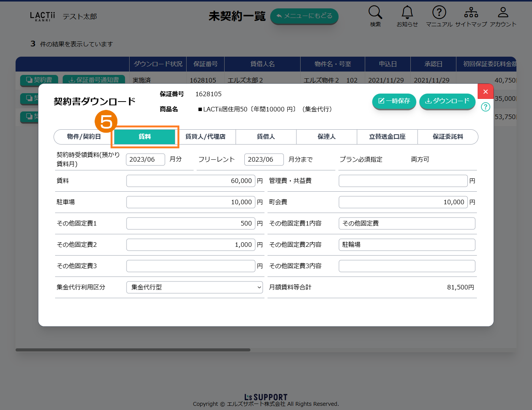Click the ダウンロード button
The image size is (532, 410).
pos(447,101)
